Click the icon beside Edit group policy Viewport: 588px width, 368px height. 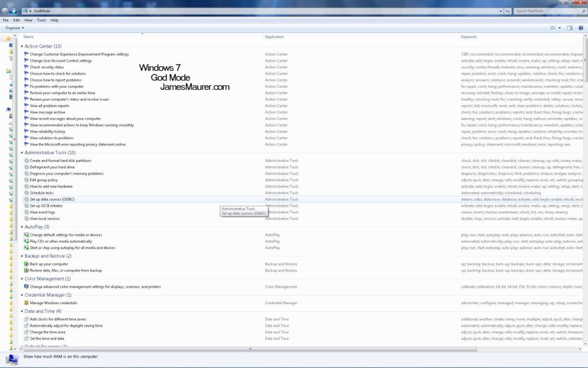[x=25, y=179]
